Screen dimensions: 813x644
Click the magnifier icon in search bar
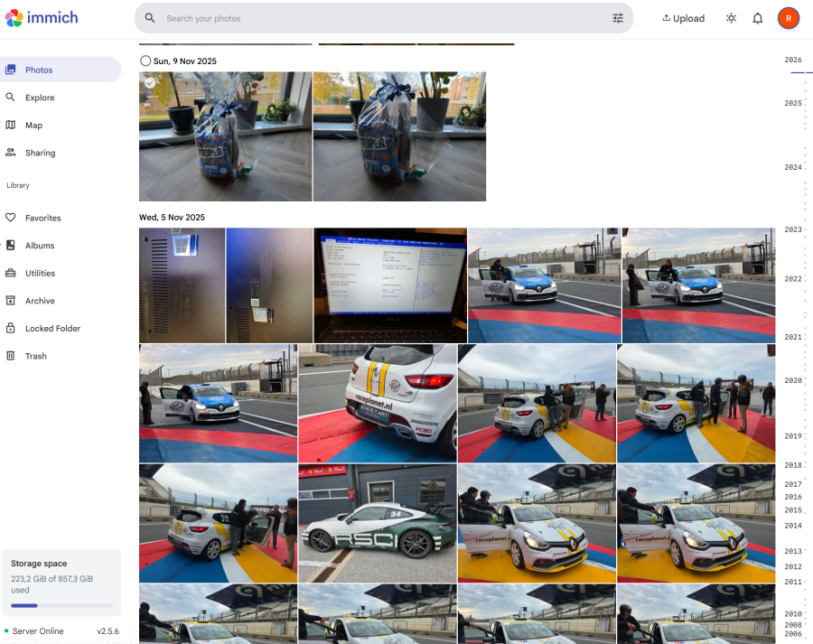tap(150, 18)
